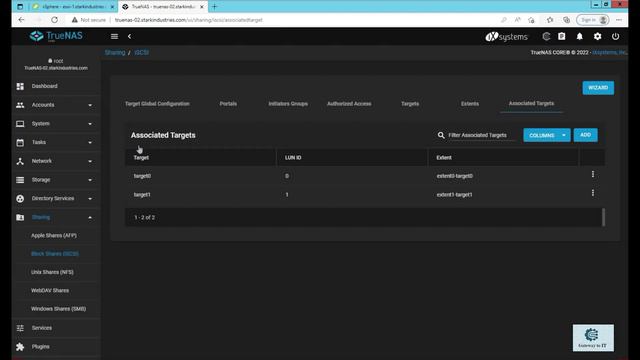Open Block Shares (iSCSI)
Viewport: 640px width, 360px height.
pos(55,254)
